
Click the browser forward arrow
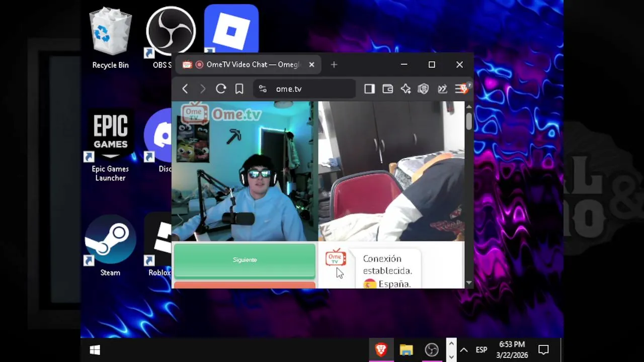[x=203, y=89]
